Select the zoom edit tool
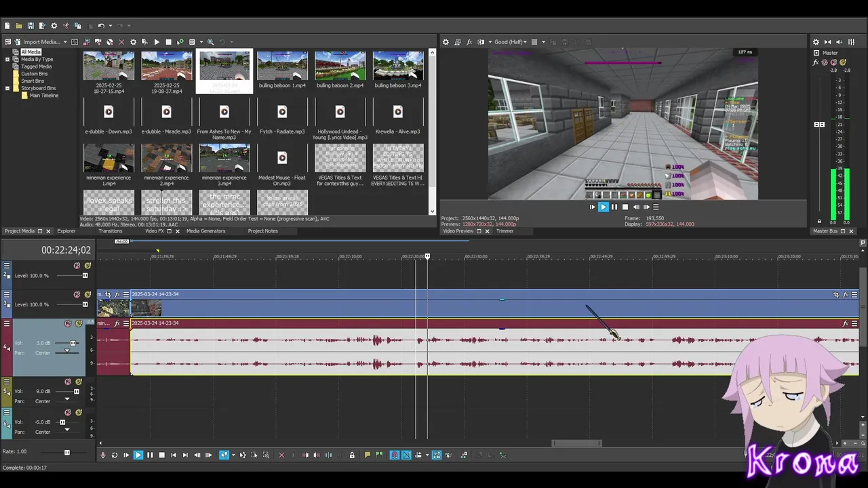 (266, 455)
